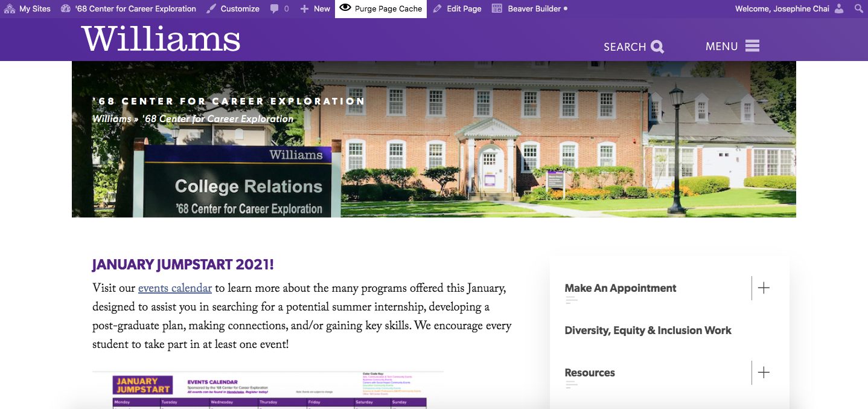The image size is (868, 409).
Task: Click the dashboard gauge icon in admin bar
Action: click(x=66, y=8)
